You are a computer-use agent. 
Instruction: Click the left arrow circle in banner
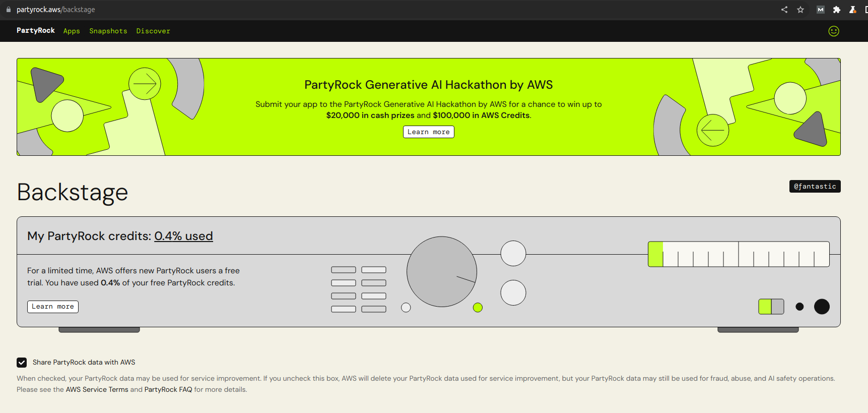pos(713,130)
